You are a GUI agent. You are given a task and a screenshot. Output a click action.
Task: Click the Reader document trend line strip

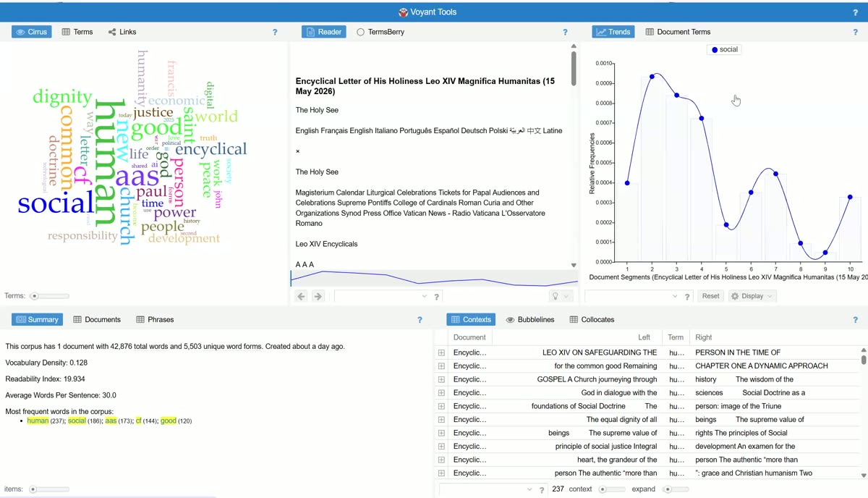click(434, 279)
